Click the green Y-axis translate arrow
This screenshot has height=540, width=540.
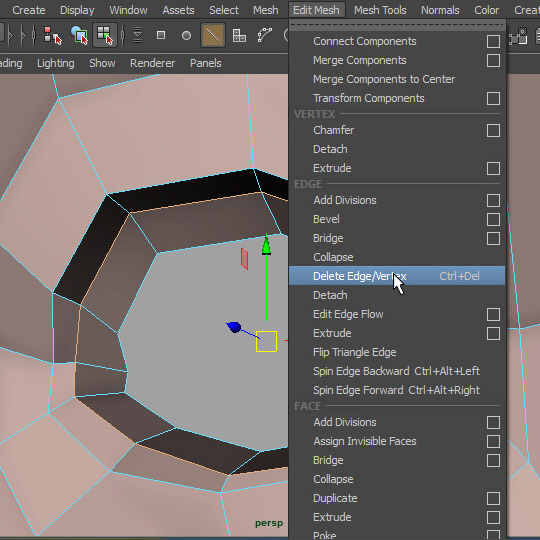point(266,245)
